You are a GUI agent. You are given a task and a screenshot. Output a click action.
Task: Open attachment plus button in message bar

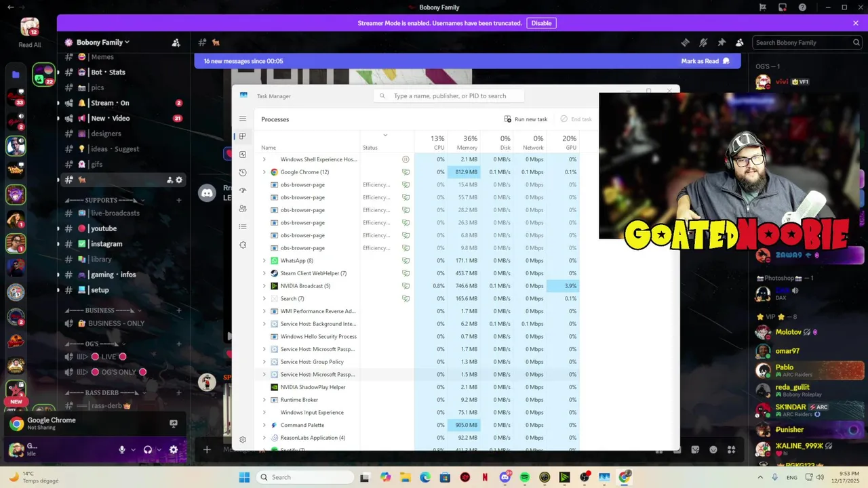(x=207, y=449)
